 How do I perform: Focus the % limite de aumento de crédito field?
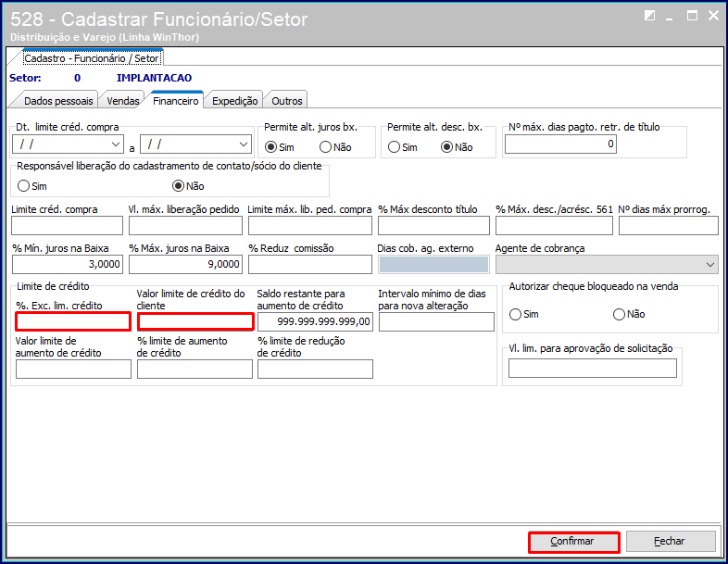click(x=195, y=369)
